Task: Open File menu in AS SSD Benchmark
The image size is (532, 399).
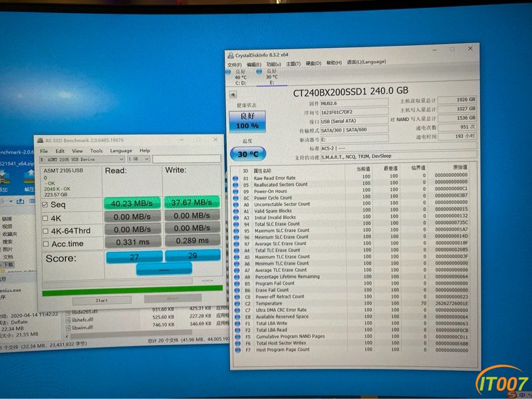Action: coord(44,151)
